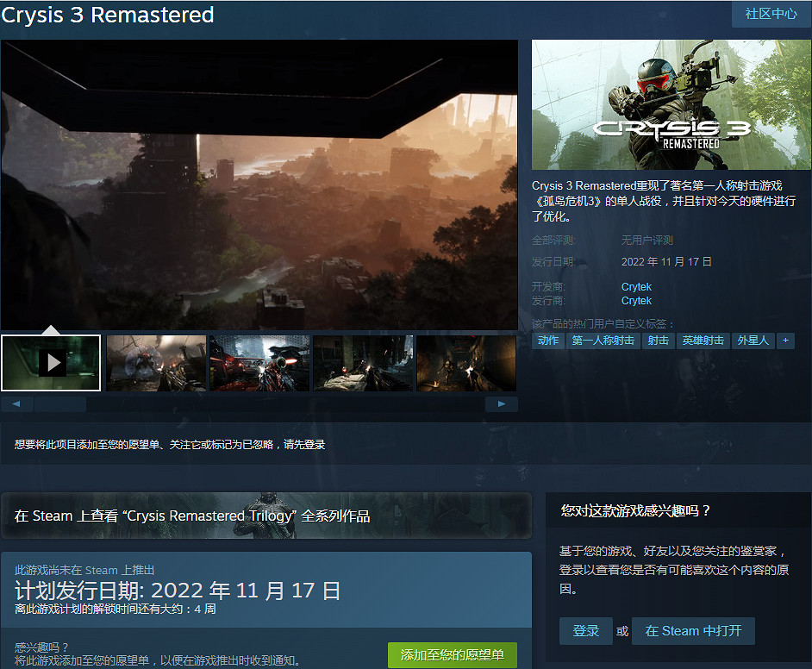Viewport: 812px width, 669px height.
Task: Select the last screenshot thumbnail
Action: [x=465, y=362]
